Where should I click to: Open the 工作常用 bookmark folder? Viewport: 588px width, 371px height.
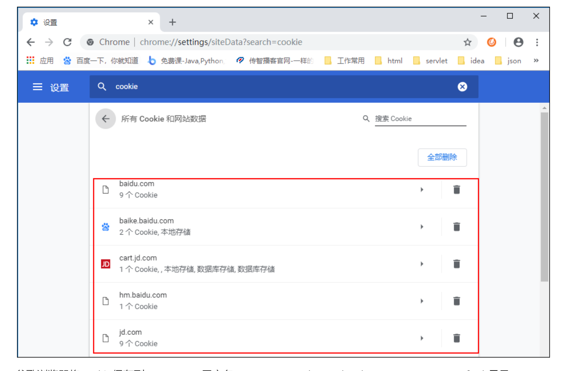pyautogui.click(x=345, y=60)
